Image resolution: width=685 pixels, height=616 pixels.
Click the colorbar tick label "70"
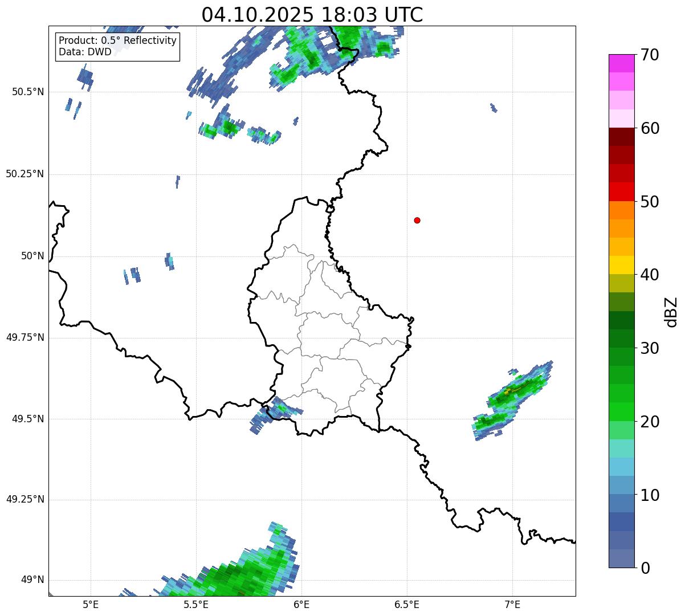[x=650, y=55]
